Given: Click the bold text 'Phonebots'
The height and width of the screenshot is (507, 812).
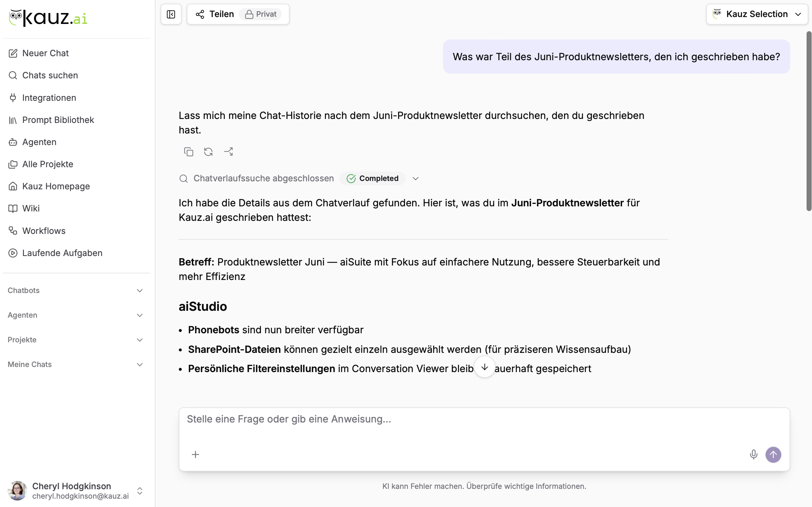Looking at the screenshot, I should click(x=214, y=330).
